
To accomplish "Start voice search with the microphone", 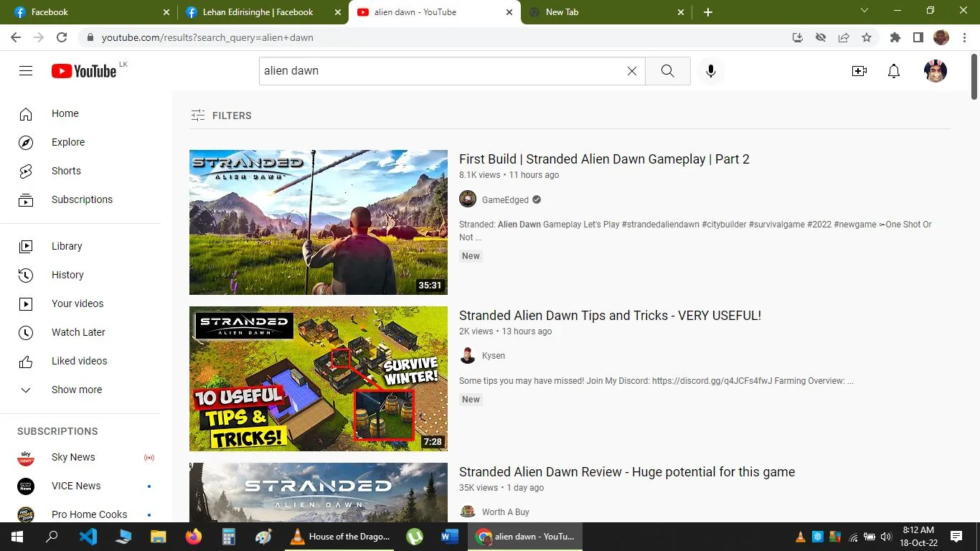I will 710,71.
